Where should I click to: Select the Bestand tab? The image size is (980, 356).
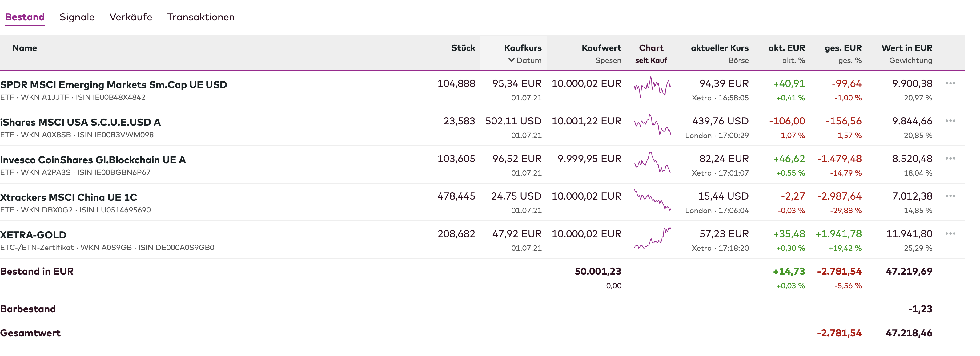pos(25,17)
